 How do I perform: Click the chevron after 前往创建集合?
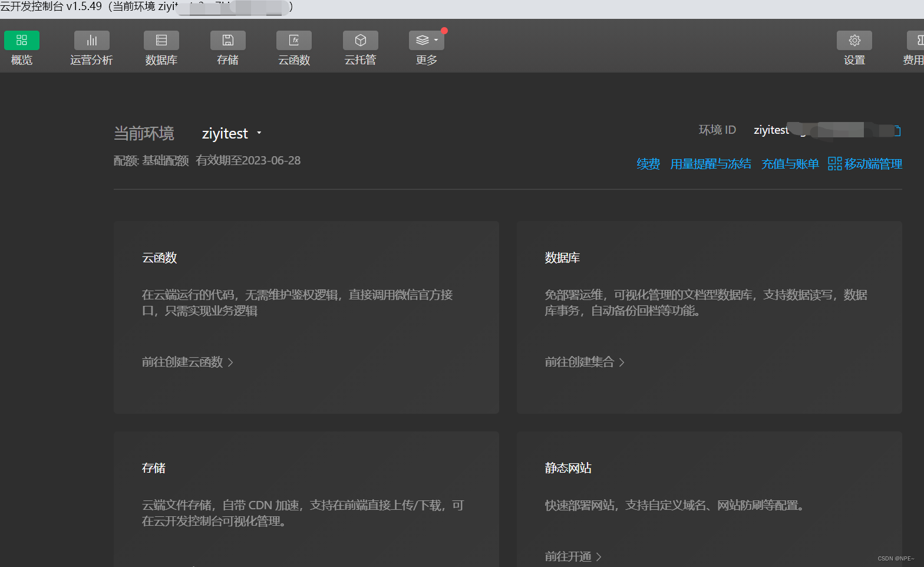pos(622,362)
